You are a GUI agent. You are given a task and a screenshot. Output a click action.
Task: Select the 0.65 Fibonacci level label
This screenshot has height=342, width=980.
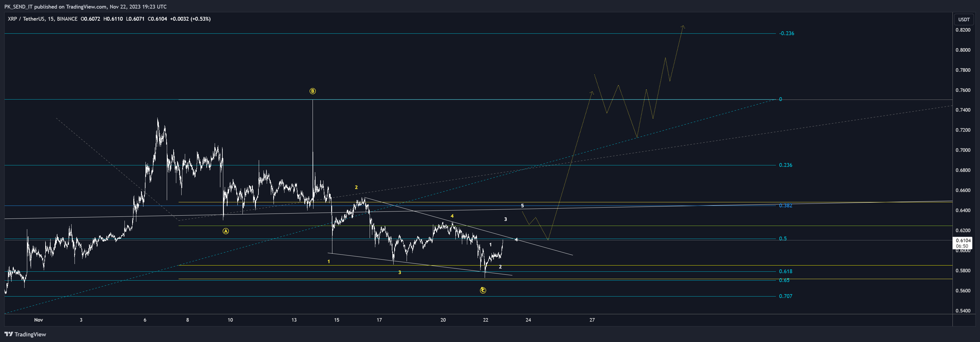tap(784, 280)
